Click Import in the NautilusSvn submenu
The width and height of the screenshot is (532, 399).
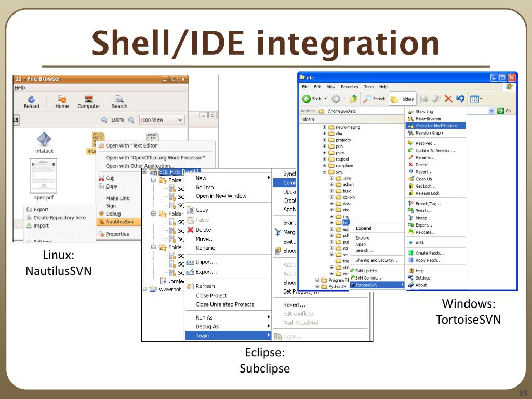click(x=41, y=225)
